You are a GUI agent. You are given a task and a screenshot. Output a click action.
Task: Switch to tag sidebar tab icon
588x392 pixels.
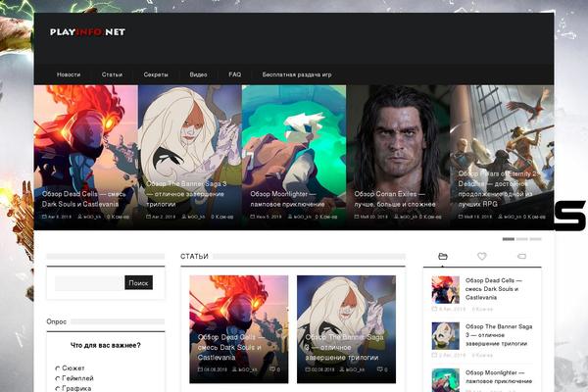click(x=521, y=256)
